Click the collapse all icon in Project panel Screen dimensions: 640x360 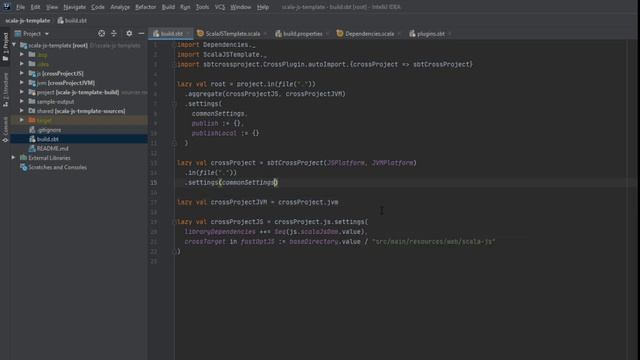pyautogui.click(x=114, y=33)
